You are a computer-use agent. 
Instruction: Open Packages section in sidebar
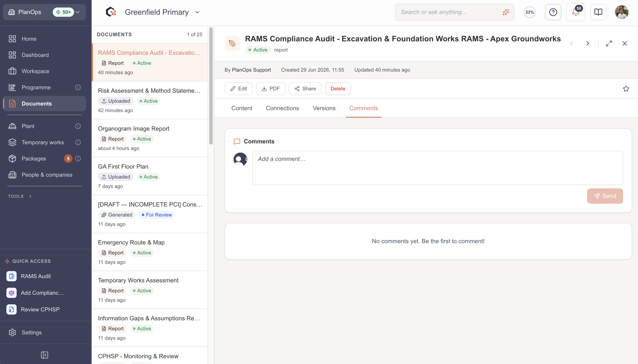pyautogui.click(x=45, y=159)
